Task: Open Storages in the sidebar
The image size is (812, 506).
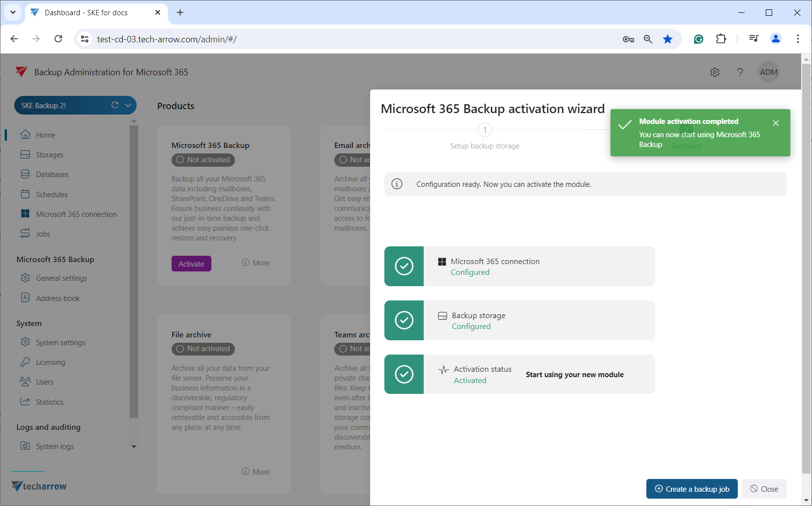Action: pyautogui.click(x=49, y=155)
